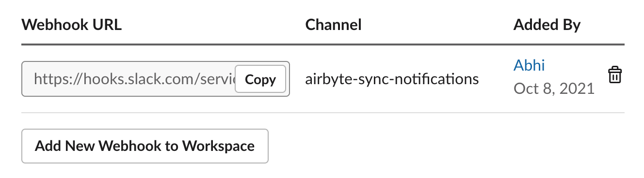Delete the airbyte-sync-notifications webhook via trash icon
The height and width of the screenshot is (178, 644).
(x=614, y=75)
